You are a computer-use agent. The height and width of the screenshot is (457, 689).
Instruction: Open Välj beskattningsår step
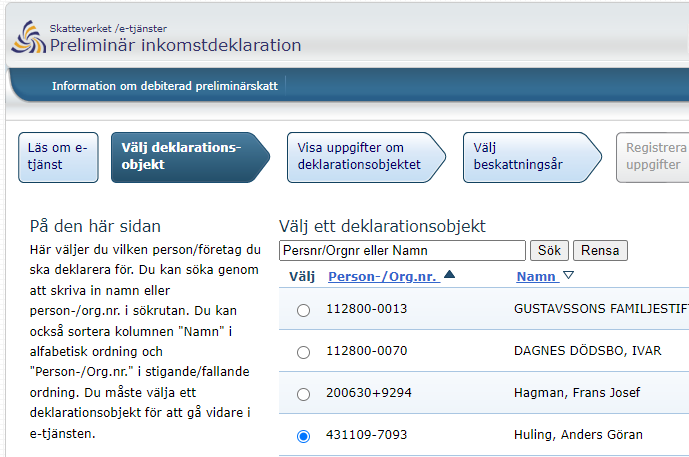pyautogui.click(x=532, y=157)
